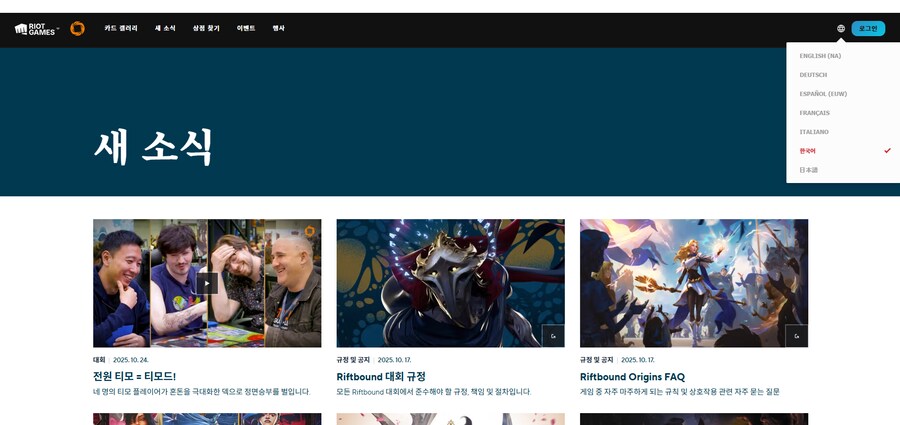Open the 행사 navigation item

pos(278,28)
